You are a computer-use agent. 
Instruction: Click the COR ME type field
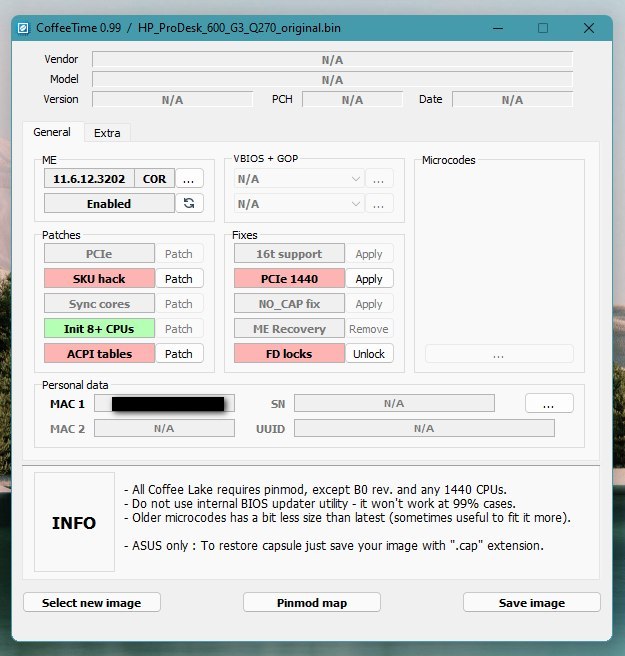pyautogui.click(x=154, y=179)
